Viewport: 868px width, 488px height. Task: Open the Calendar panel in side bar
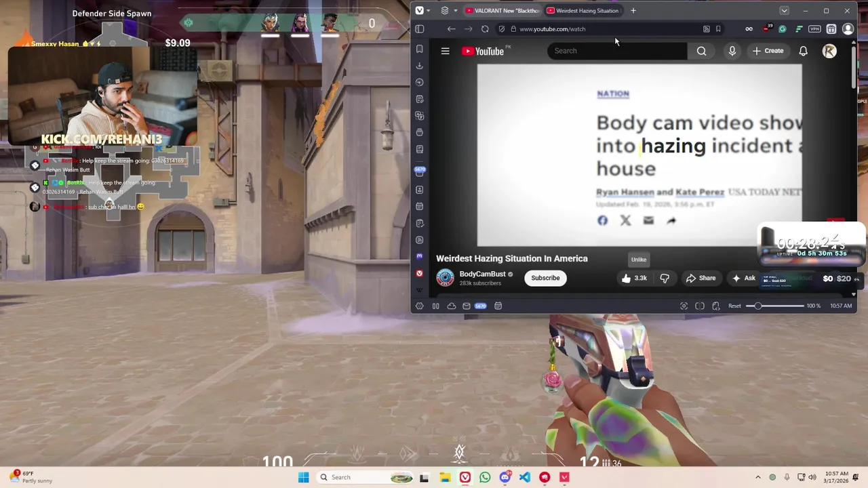[419, 206]
